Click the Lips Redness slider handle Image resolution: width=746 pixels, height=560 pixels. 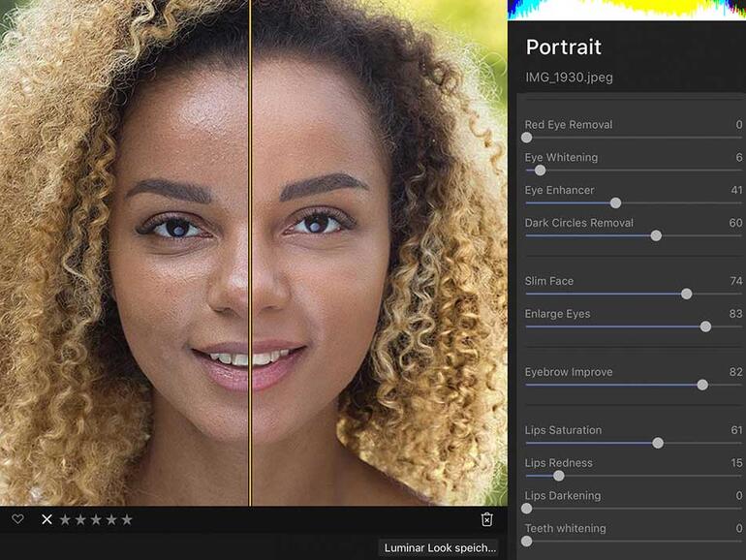coord(559,476)
